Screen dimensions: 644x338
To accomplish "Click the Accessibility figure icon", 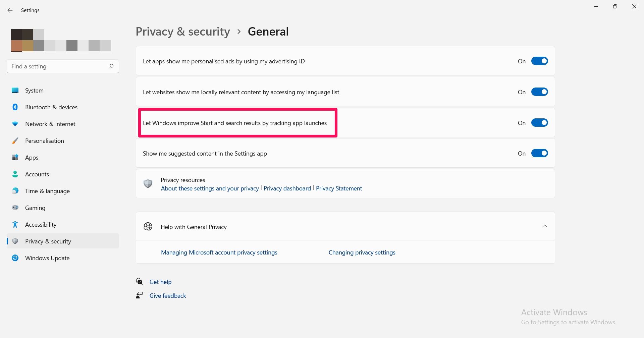I will 15,224.
